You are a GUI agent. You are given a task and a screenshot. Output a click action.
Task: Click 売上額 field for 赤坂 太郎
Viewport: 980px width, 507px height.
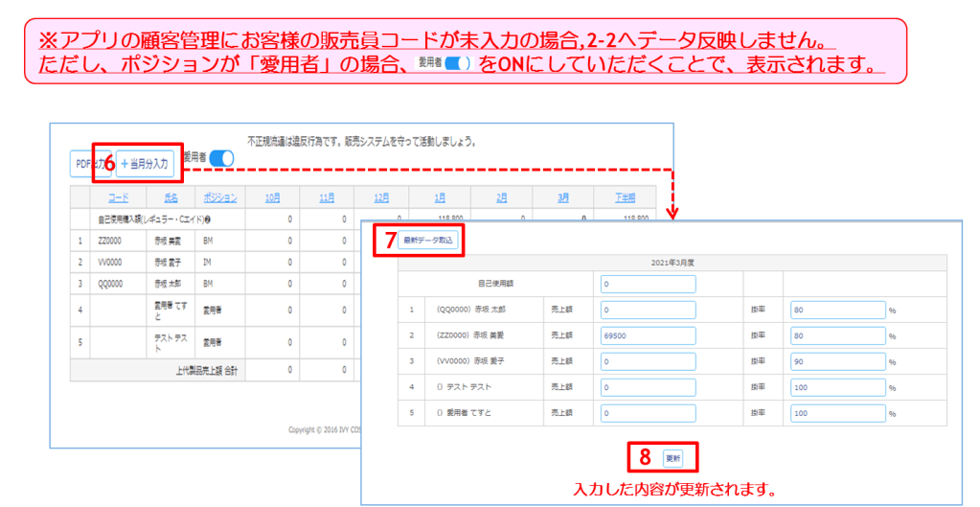click(x=648, y=311)
